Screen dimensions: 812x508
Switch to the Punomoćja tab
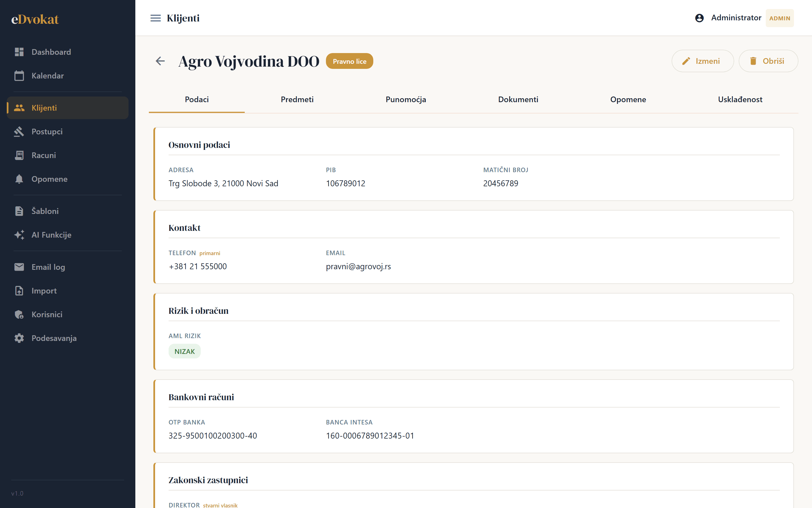(406, 99)
